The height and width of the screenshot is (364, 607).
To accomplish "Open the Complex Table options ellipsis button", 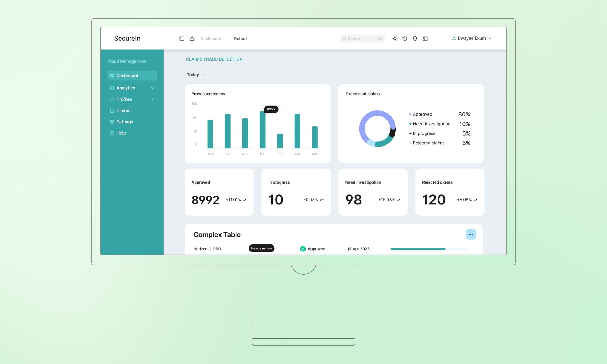I will click(x=470, y=234).
